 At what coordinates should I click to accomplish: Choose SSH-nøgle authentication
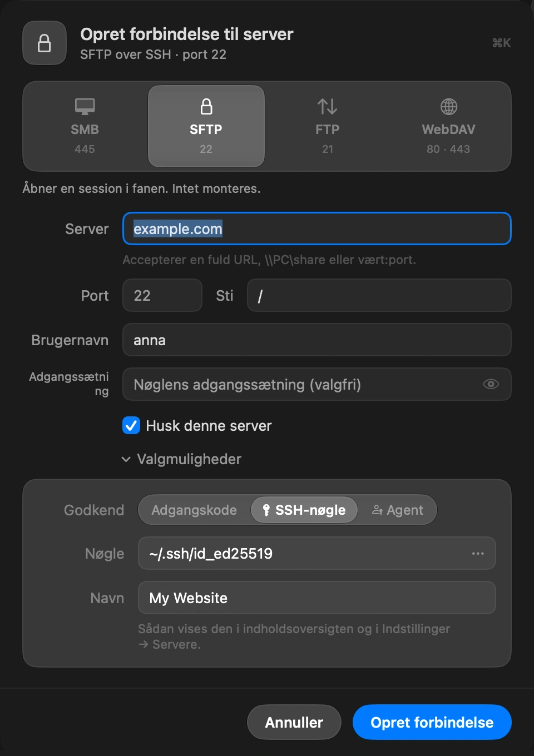[x=304, y=510]
